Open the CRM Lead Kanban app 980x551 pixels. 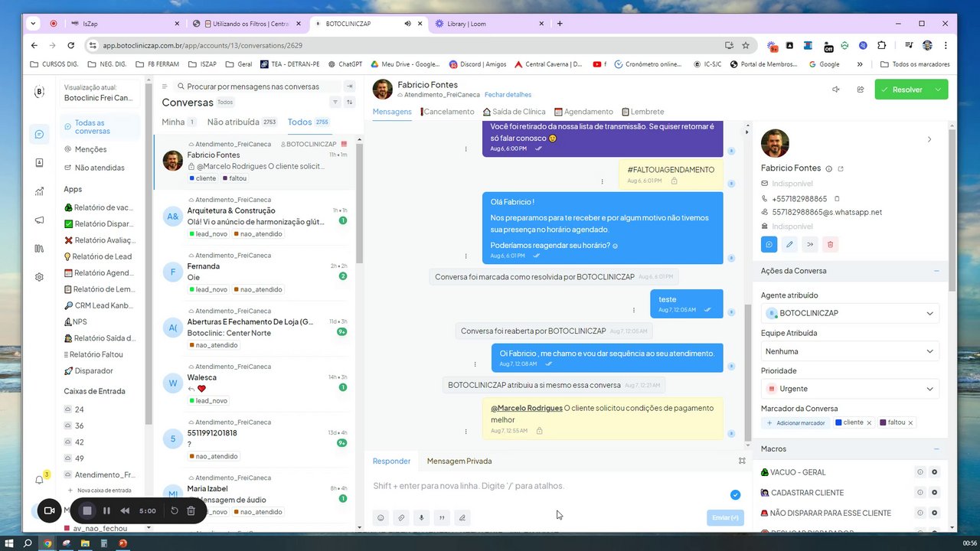[100, 305]
